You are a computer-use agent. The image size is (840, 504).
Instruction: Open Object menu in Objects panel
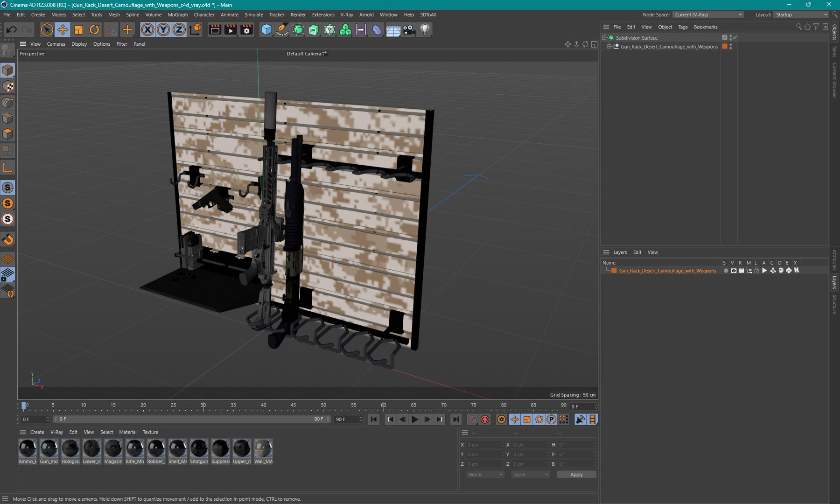(x=665, y=27)
